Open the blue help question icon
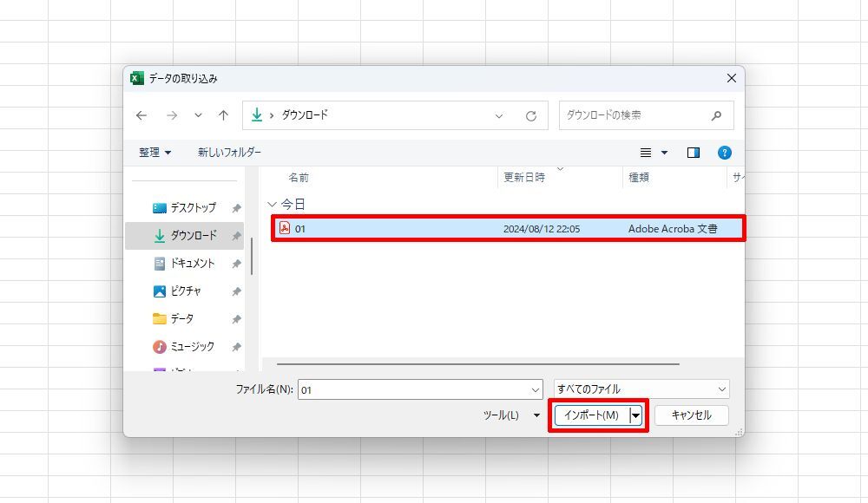The image size is (868, 503). (725, 153)
